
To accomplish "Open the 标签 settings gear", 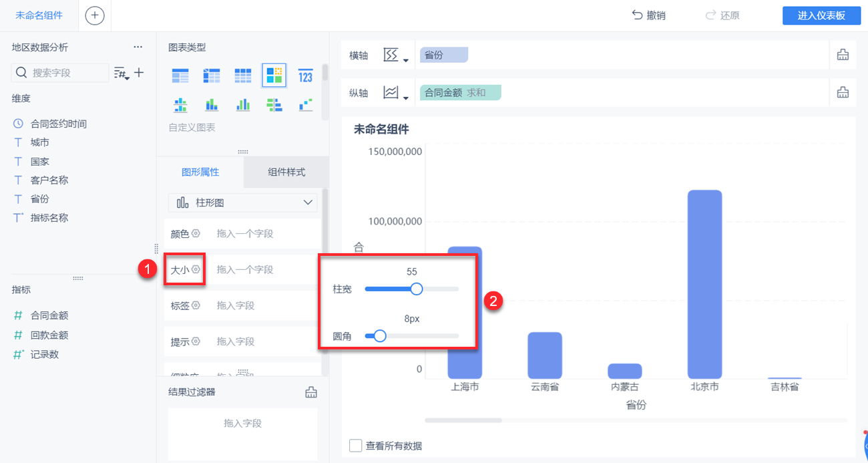I will click(196, 305).
